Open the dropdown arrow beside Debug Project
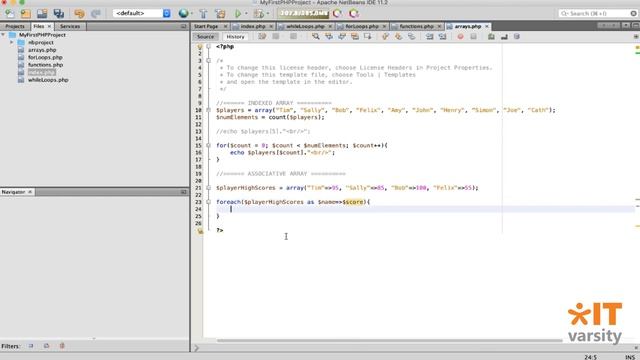Viewport: 640px width, 360px height. [268, 13]
